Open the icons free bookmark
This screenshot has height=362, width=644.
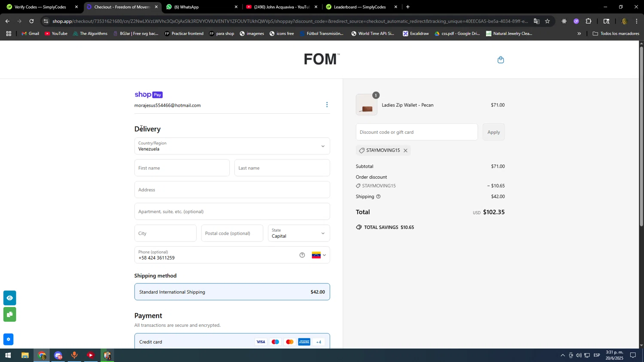(x=282, y=33)
